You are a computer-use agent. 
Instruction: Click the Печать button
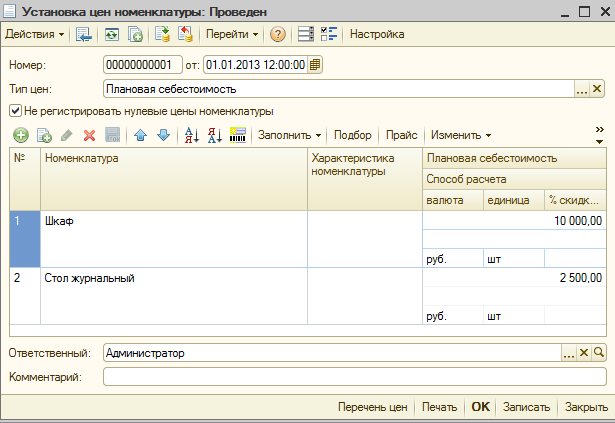point(439,407)
